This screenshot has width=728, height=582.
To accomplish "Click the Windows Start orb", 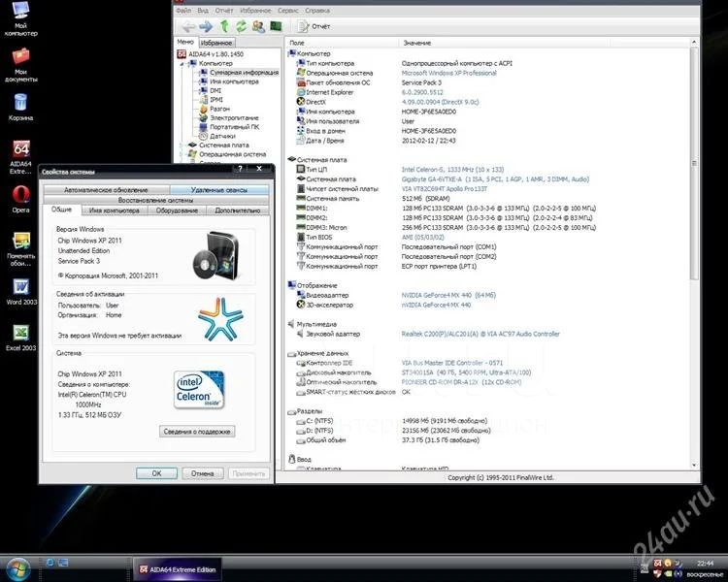I will coord(18,567).
